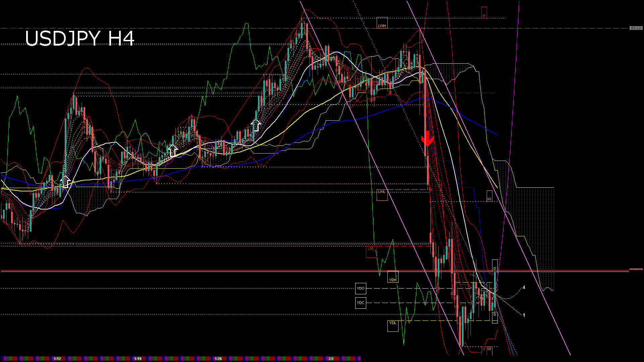Toggle the LWL last week low label
The width and height of the screenshot is (644, 362).
(382, 192)
